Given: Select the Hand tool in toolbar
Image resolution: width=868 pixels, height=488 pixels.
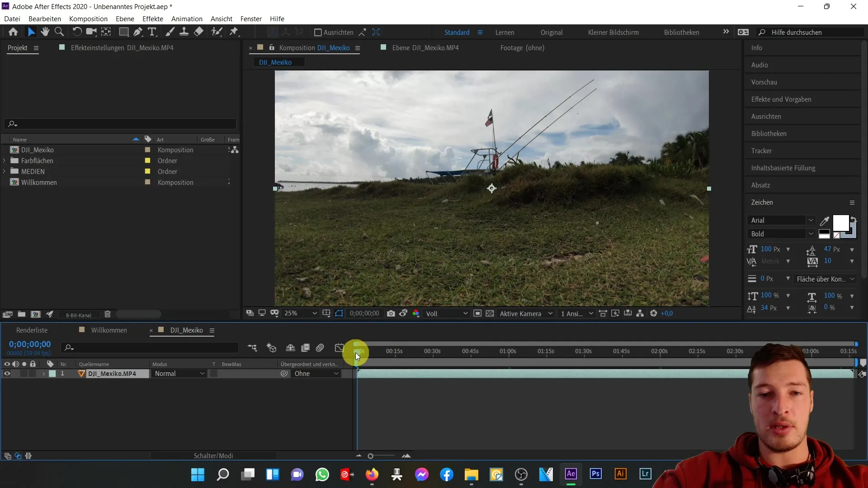Looking at the screenshot, I should (x=45, y=32).
